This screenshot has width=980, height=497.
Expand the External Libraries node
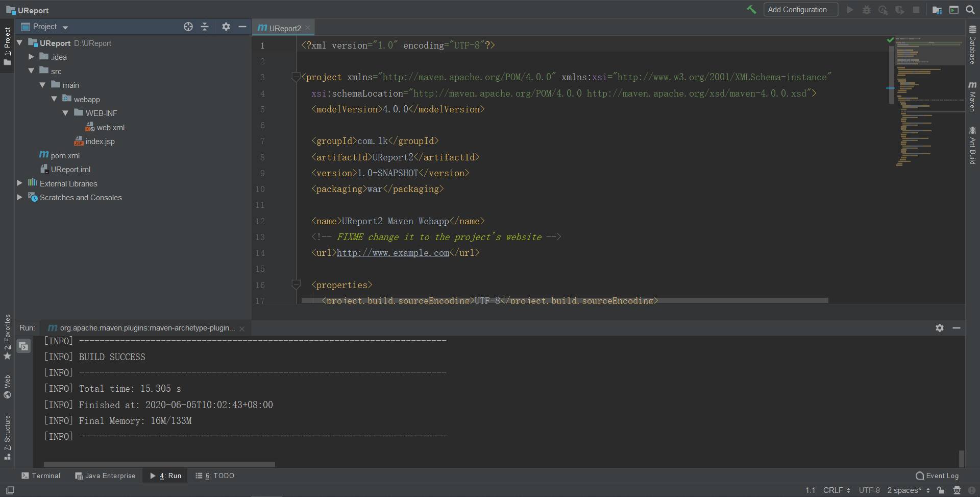[x=19, y=183]
